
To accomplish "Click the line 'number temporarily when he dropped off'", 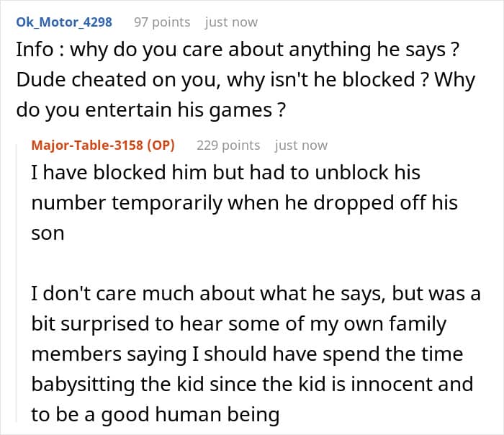I will point(244,203).
